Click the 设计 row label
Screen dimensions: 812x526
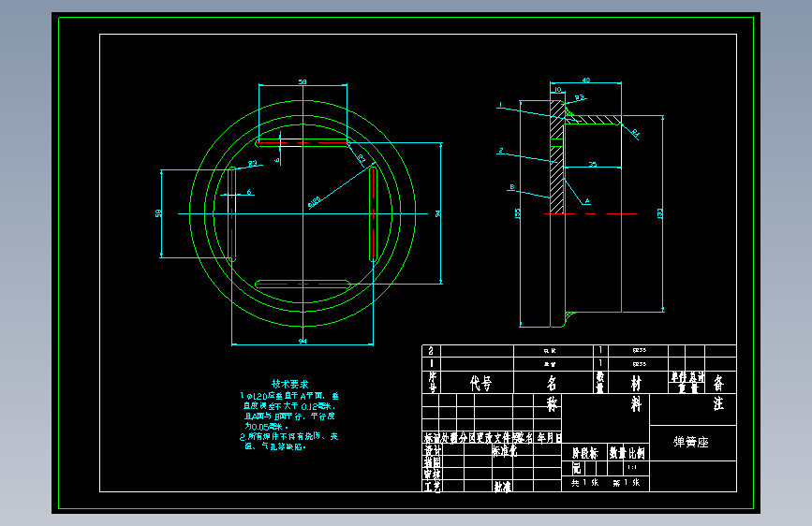tap(433, 450)
